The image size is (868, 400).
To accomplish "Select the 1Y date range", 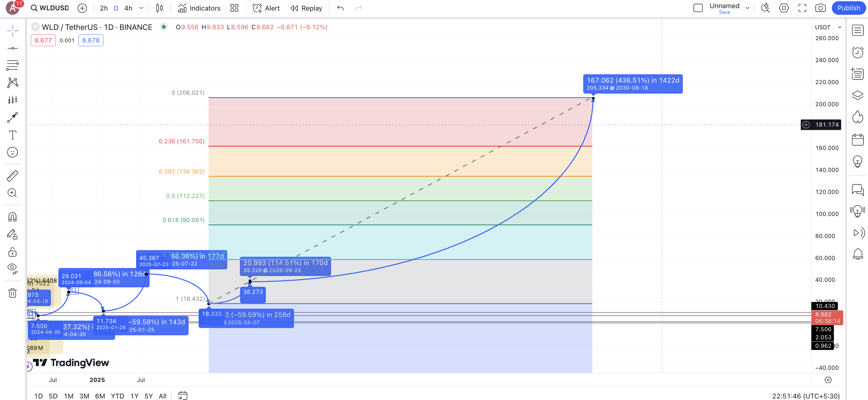I will pos(134,396).
